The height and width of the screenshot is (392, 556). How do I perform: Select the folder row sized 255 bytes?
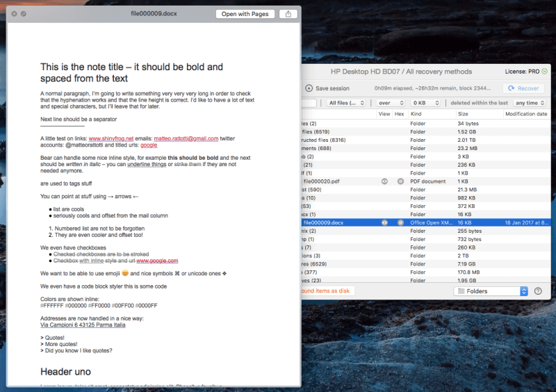tap(426, 231)
